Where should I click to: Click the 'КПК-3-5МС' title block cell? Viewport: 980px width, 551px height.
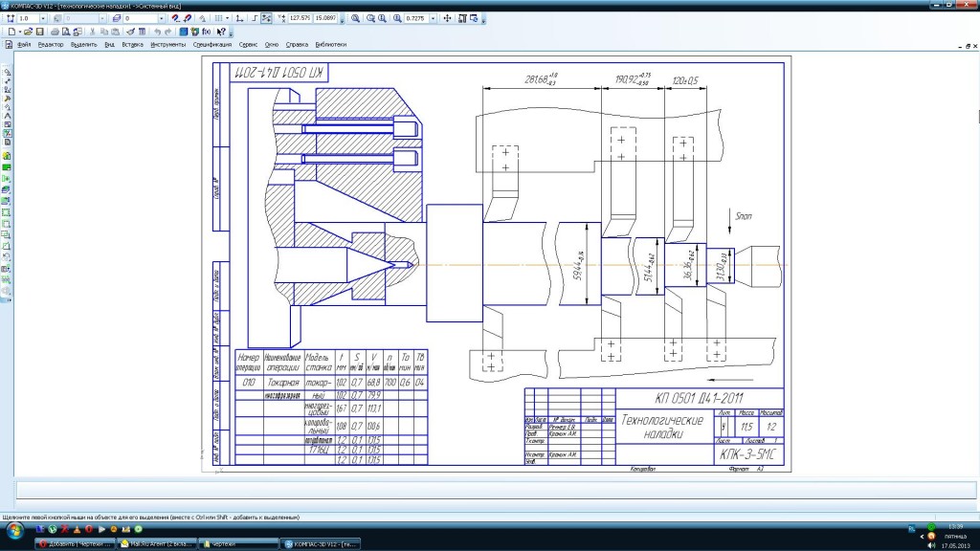(x=748, y=454)
